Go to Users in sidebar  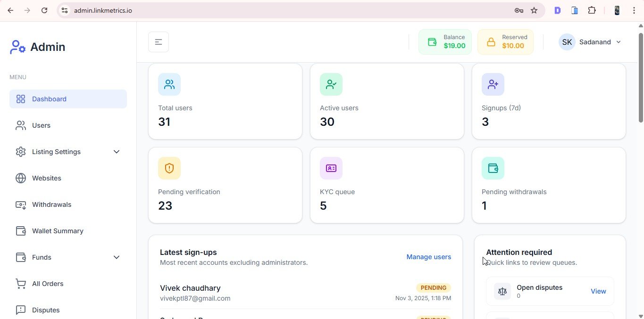41,125
